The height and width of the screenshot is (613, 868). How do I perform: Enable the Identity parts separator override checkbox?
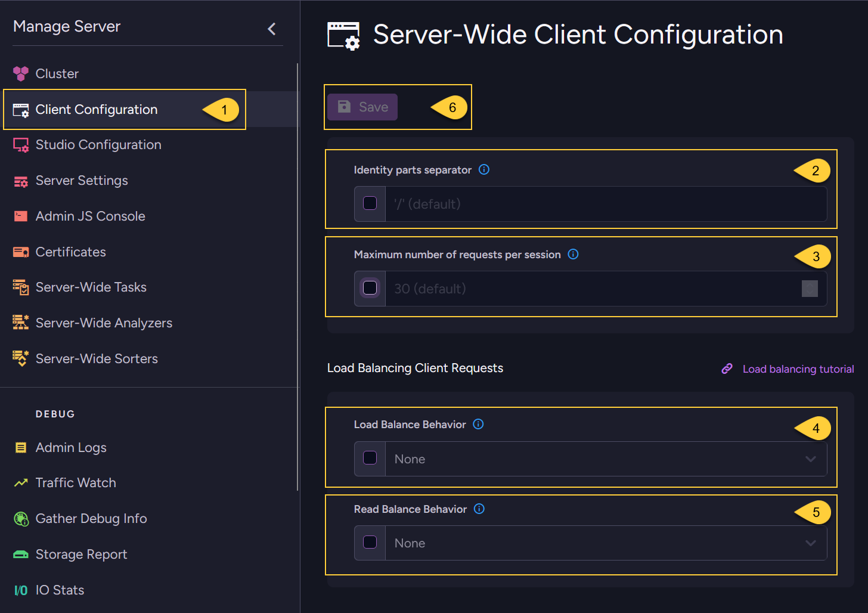(x=370, y=203)
